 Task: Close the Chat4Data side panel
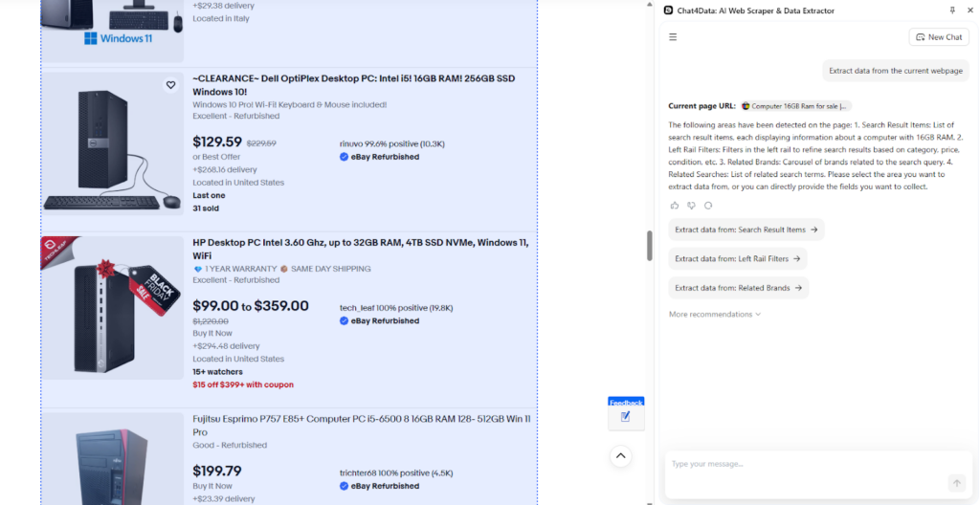(969, 11)
